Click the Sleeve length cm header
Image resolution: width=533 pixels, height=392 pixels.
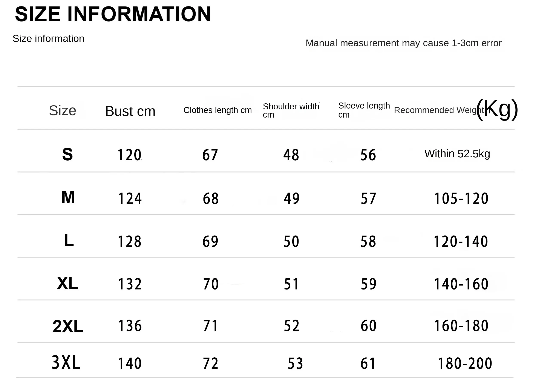364,110
